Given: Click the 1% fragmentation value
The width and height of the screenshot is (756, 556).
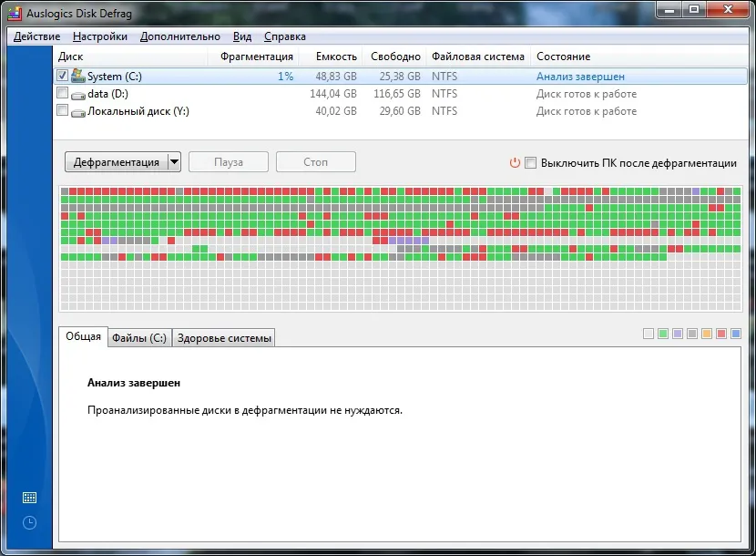Looking at the screenshot, I should pos(285,77).
